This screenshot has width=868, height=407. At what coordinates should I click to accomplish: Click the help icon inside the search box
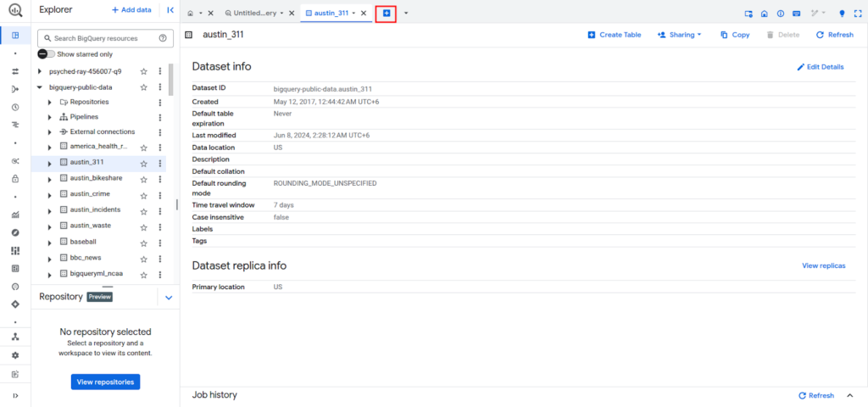[163, 38]
